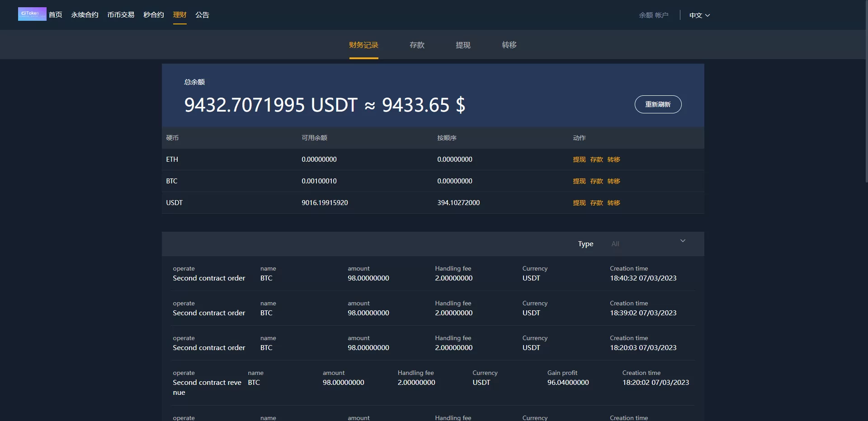Image resolution: width=868 pixels, height=421 pixels.
Task: Open 币币交易 spot trading page
Action: click(x=121, y=15)
